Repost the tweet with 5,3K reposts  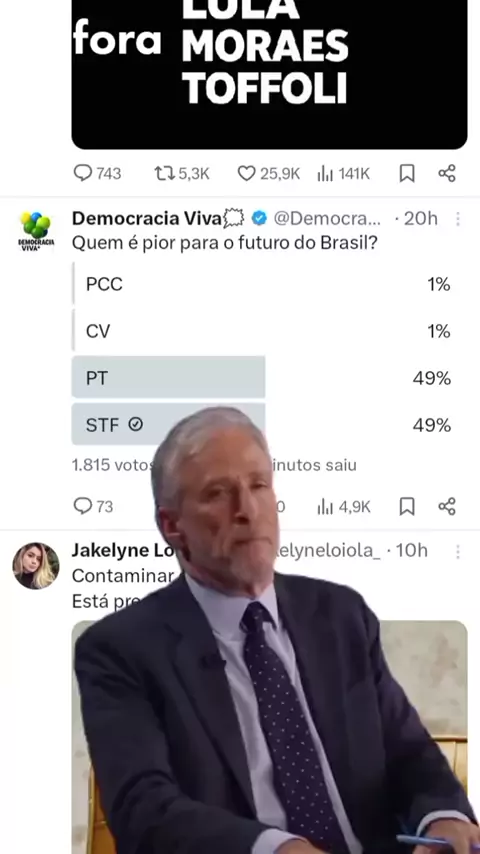[181, 173]
